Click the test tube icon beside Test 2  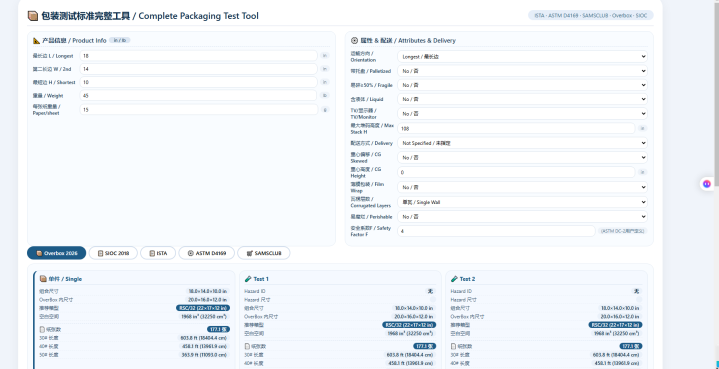coord(454,279)
